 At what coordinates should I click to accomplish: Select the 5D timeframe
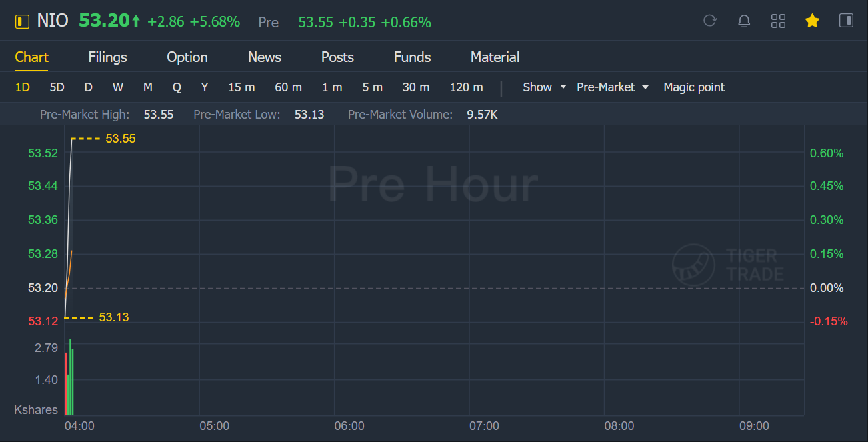(x=57, y=87)
